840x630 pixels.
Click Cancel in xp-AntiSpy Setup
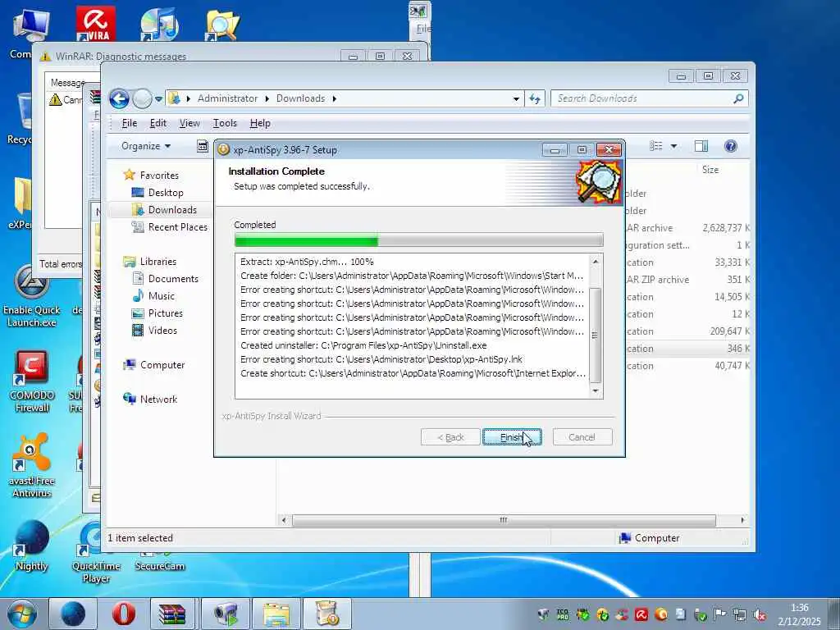582,437
